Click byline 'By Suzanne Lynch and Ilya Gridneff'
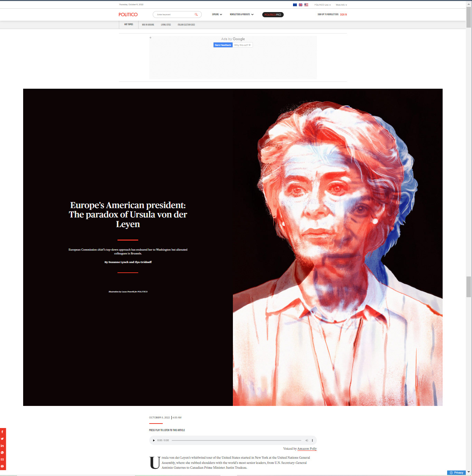472x476 pixels. [128, 262]
